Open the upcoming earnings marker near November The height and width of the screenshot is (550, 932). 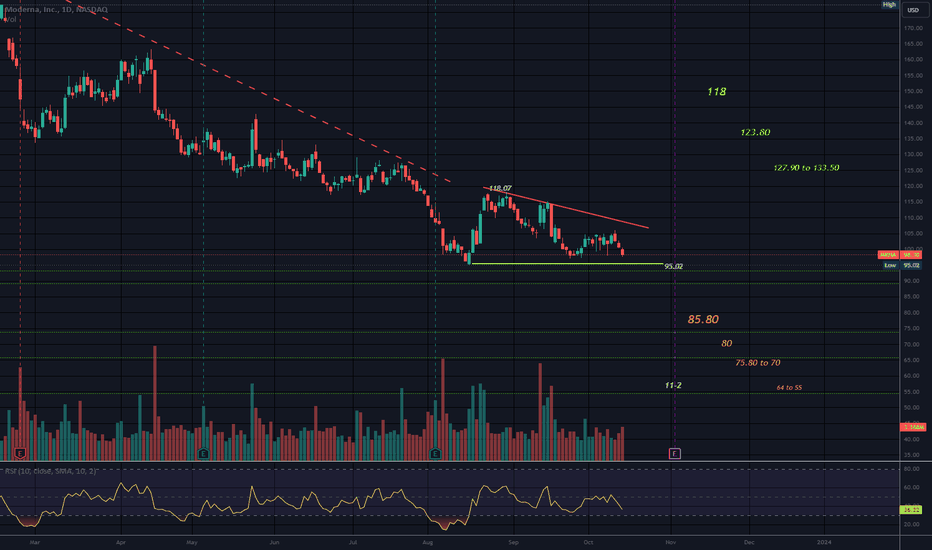point(675,454)
